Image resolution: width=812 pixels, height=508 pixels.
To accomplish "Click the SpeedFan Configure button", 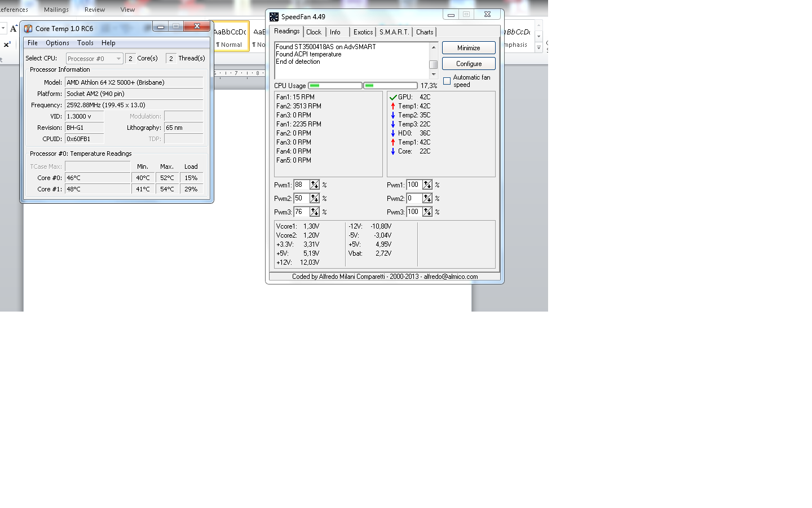I will click(x=469, y=64).
